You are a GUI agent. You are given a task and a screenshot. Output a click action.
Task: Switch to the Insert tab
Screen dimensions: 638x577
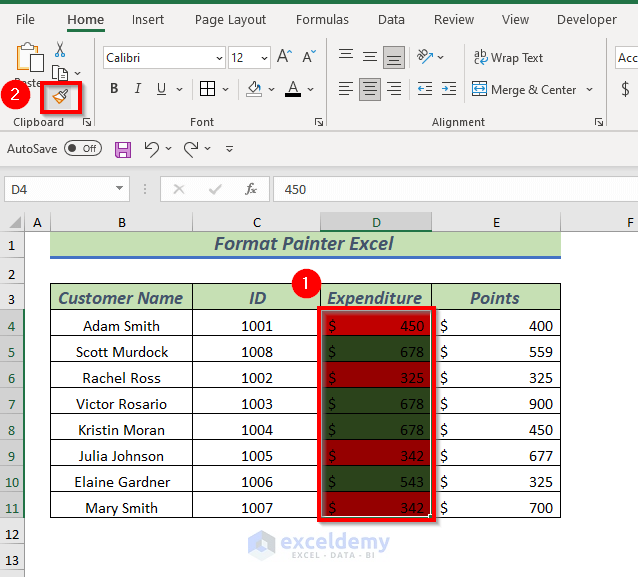pyautogui.click(x=148, y=20)
